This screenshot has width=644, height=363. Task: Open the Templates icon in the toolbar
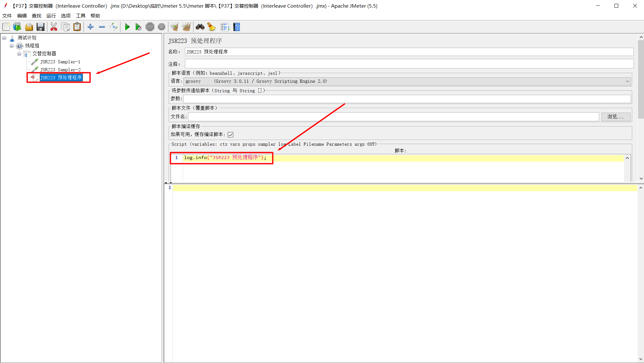coord(17,27)
